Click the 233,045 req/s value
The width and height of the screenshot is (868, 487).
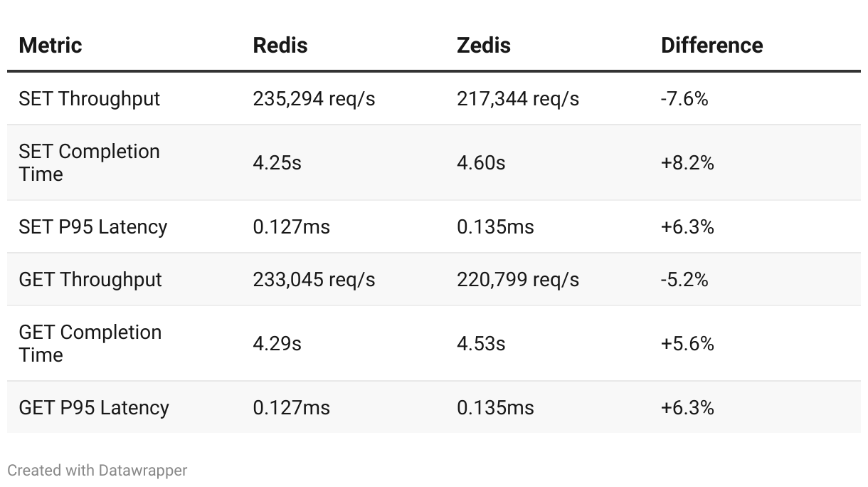coord(314,280)
